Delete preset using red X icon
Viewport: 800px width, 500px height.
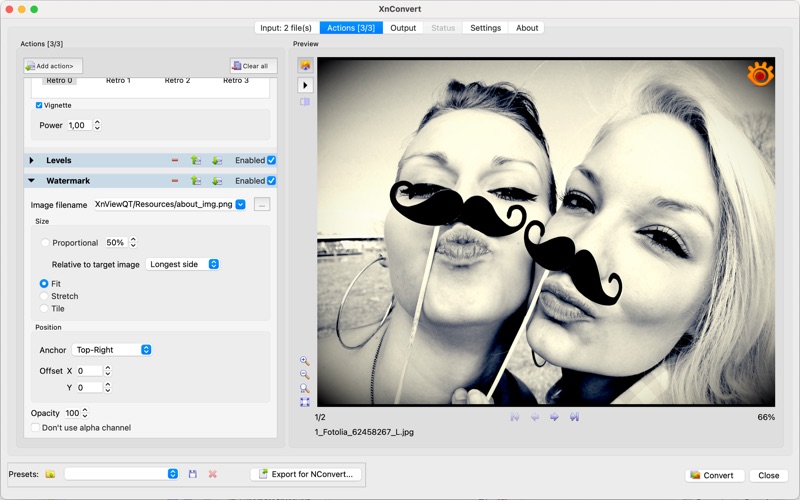pyautogui.click(x=212, y=474)
